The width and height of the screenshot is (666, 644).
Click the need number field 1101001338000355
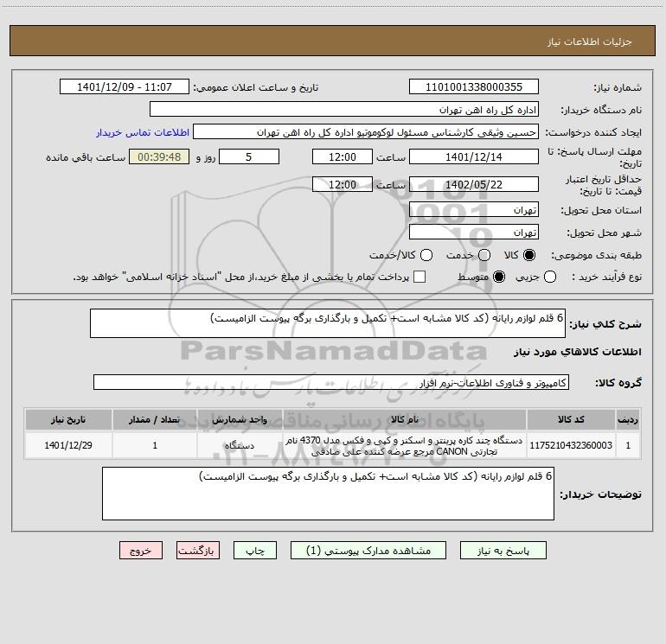coord(474,87)
